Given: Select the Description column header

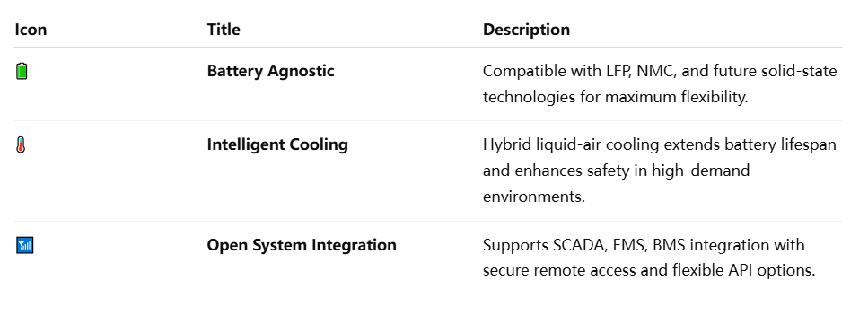Looking at the screenshot, I should pos(526,30).
